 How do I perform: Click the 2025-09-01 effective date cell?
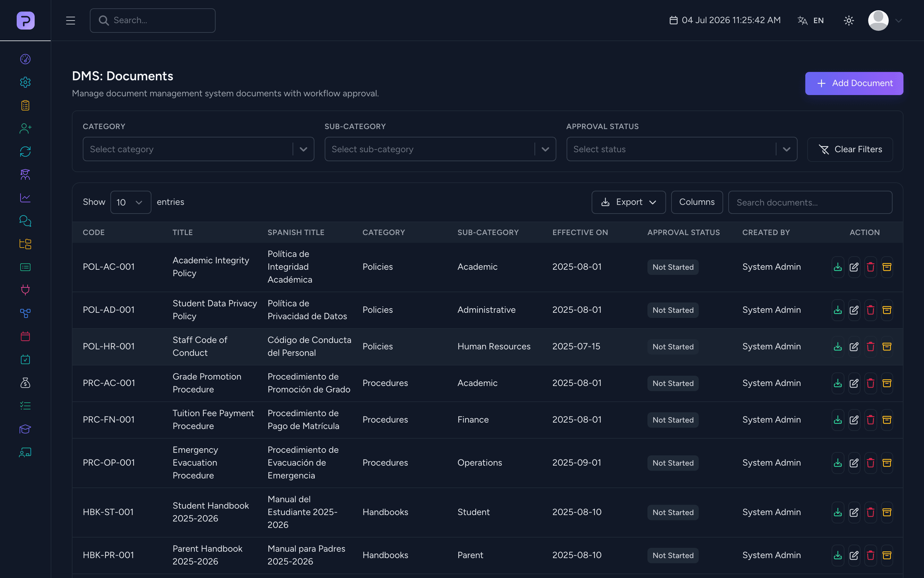tap(577, 462)
